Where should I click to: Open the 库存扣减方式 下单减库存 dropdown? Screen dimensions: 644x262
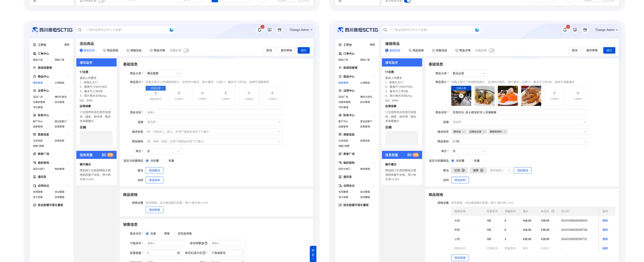click(x=228, y=253)
